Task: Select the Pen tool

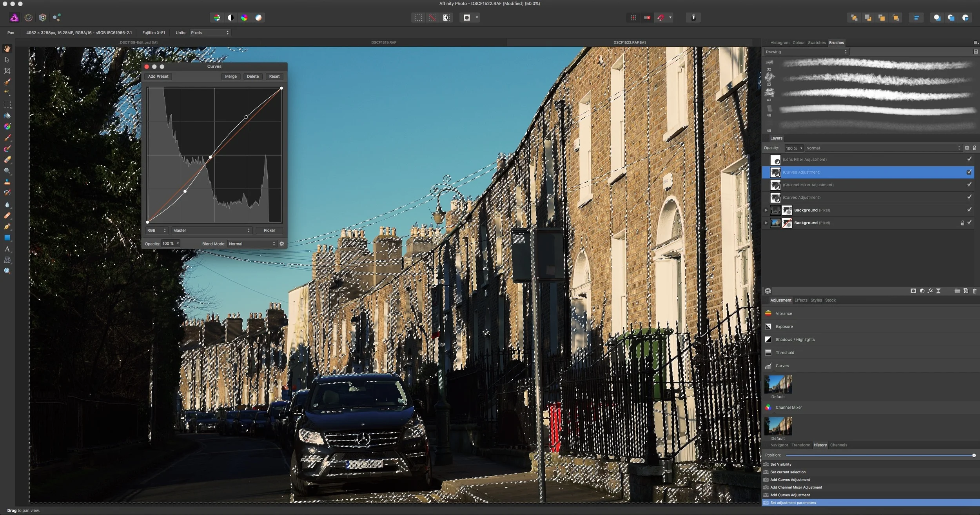Action: pyautogui.click(x=7, y=227)
